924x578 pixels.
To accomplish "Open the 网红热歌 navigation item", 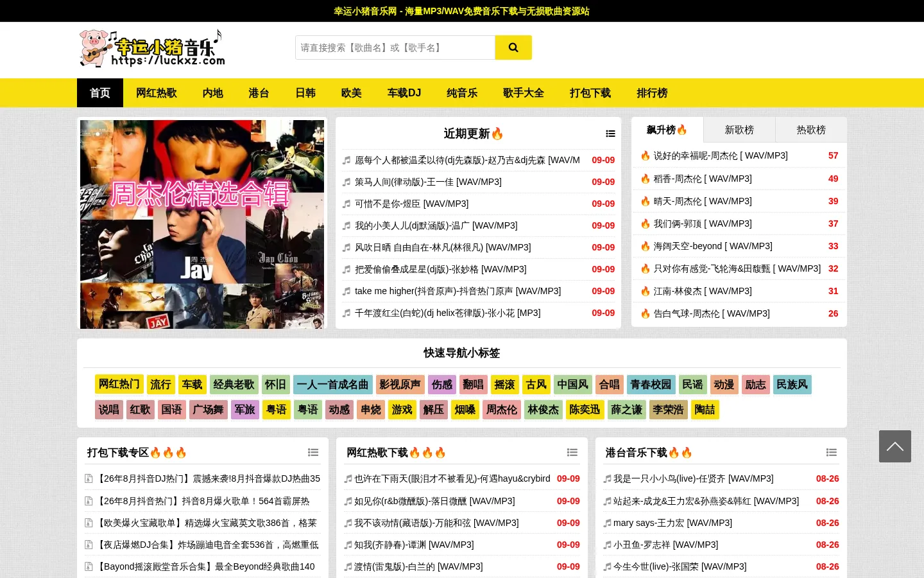I will click(x=157, y=93).
